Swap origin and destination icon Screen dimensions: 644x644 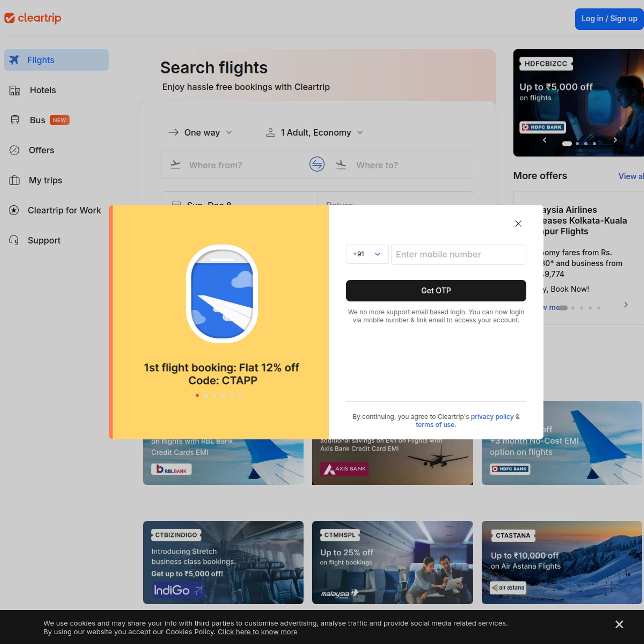pyautogui.click(x=317, y=164)
